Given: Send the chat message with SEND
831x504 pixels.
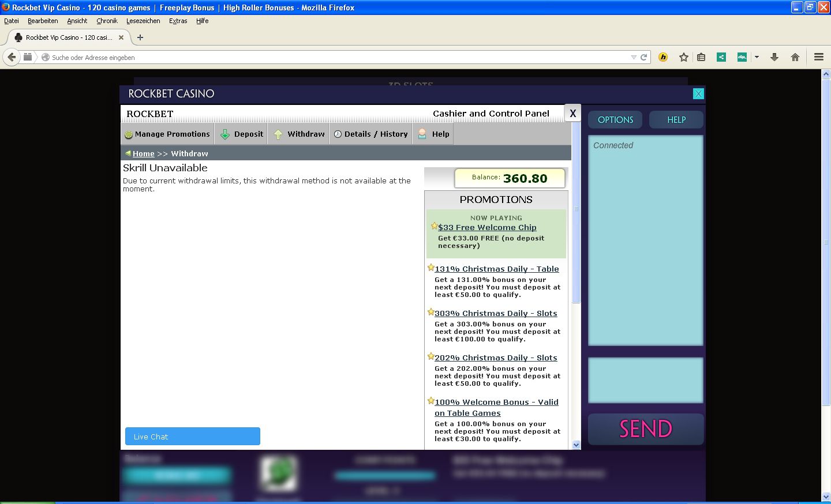Looking at the screenshot, I should 646,429.
